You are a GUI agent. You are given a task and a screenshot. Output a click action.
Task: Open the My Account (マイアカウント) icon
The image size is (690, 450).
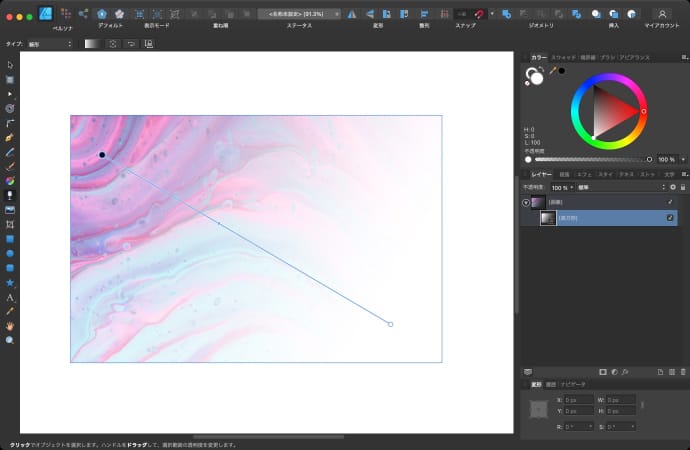[x=662, y=14]
